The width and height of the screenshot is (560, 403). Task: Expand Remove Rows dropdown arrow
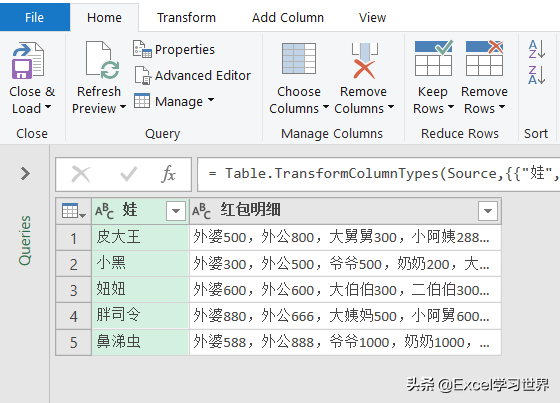502,107
